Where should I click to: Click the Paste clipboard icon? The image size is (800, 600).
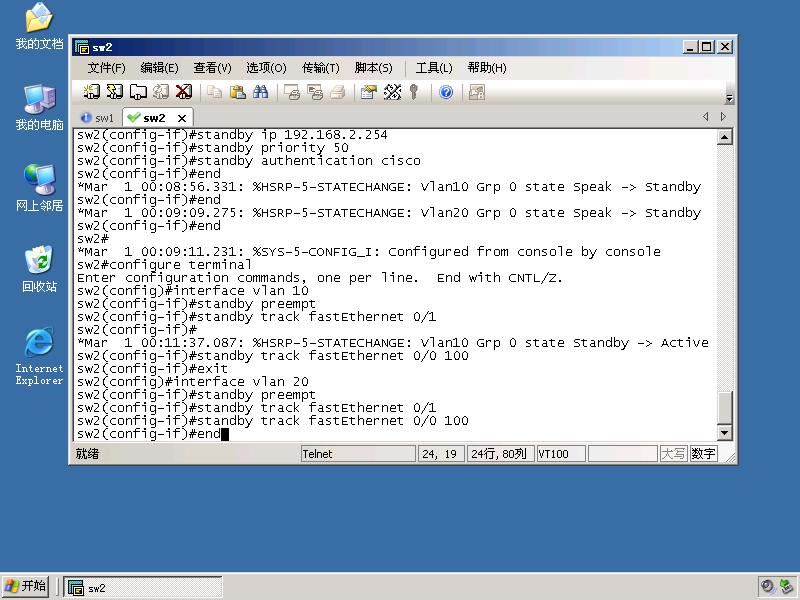[238, 92]
